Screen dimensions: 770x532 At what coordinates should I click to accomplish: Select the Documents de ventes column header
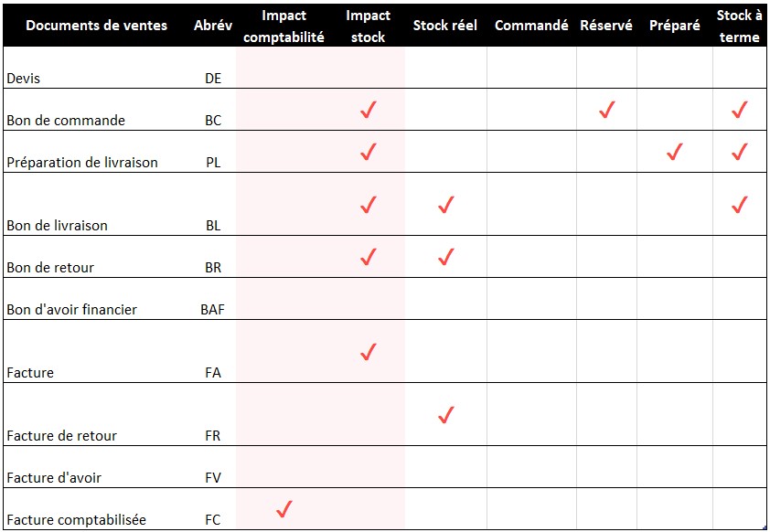97,26
